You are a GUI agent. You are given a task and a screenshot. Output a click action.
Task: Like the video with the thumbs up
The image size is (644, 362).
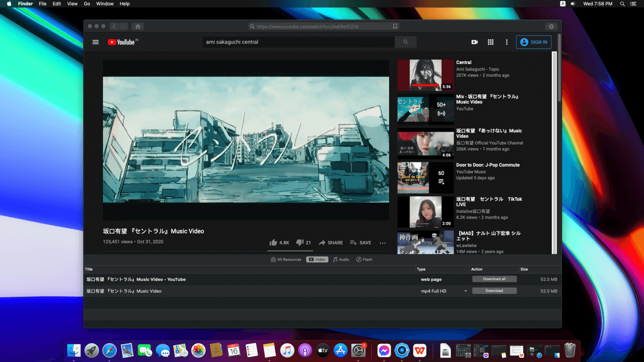click(279, 242)
